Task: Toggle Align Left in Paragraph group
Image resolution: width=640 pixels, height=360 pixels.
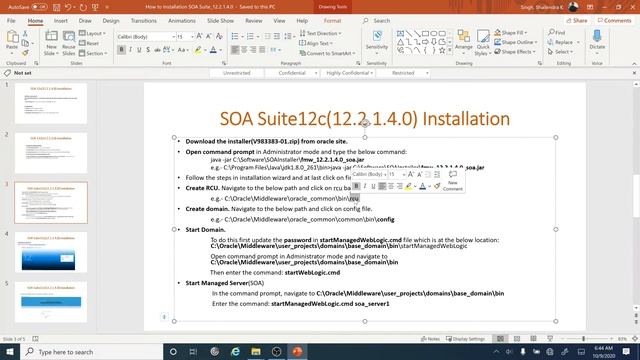Action: click(x=235, y=50)
